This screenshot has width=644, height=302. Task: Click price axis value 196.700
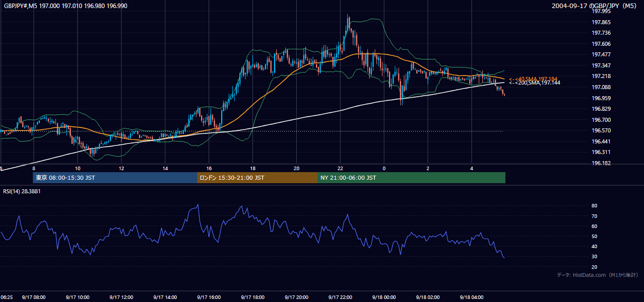click(x=602, y=120)
